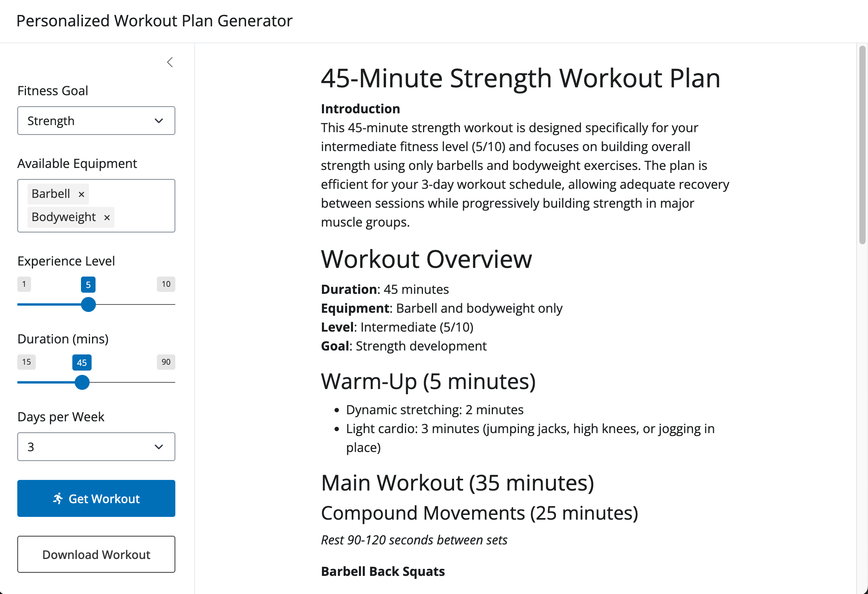
Task: Click the Duration slider handle
Action: (82, 382)
